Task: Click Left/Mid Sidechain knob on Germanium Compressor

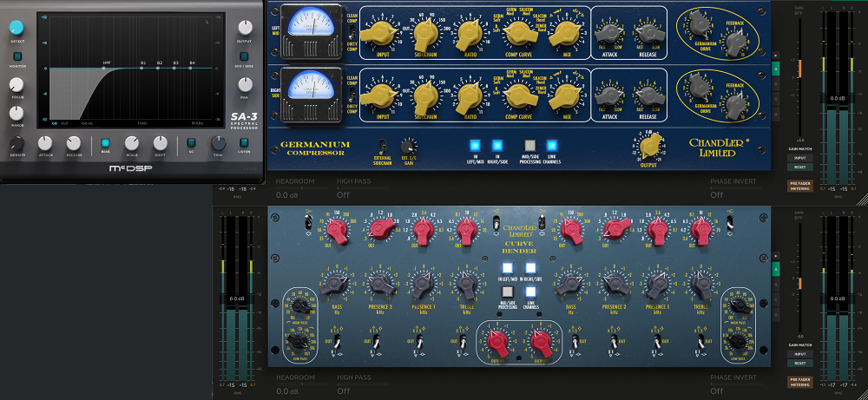Action: coord(425,35)
